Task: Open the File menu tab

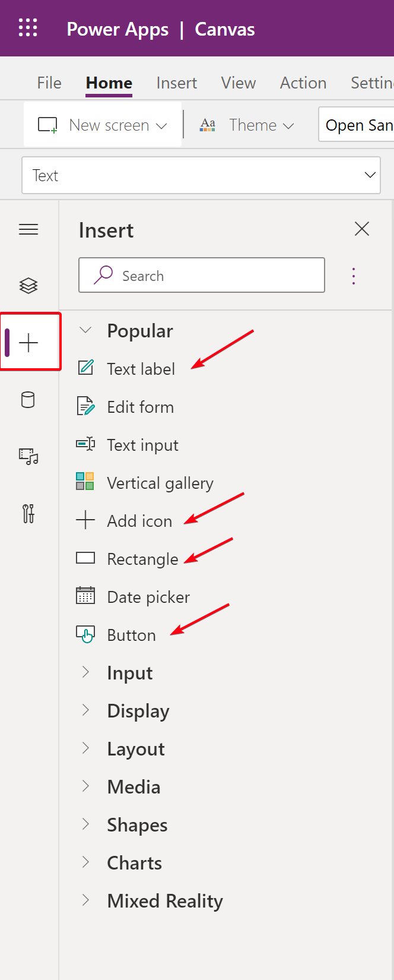Action: click(49, 83)
